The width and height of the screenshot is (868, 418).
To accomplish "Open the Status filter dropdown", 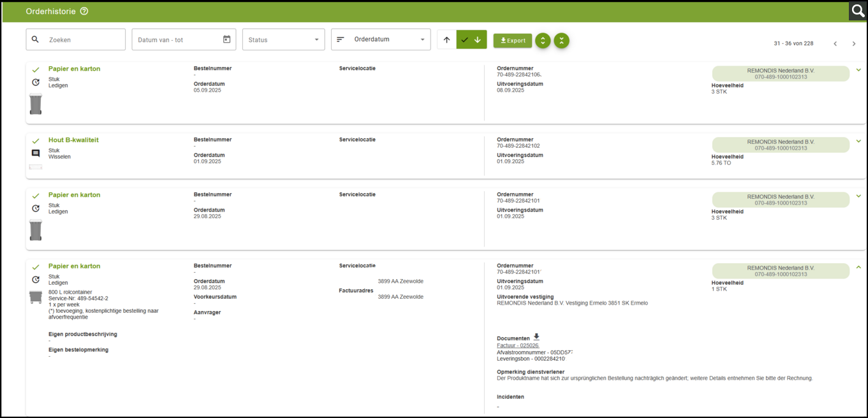I will point(284,40).
